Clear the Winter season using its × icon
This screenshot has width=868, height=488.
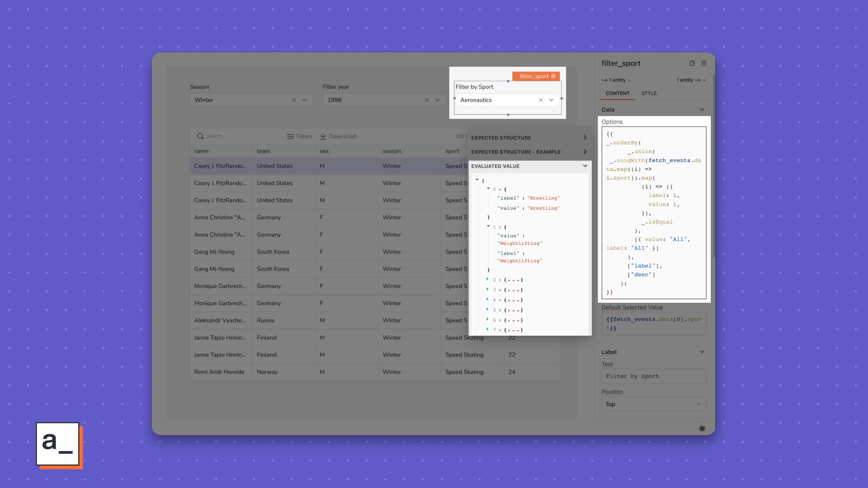point(294,100)
